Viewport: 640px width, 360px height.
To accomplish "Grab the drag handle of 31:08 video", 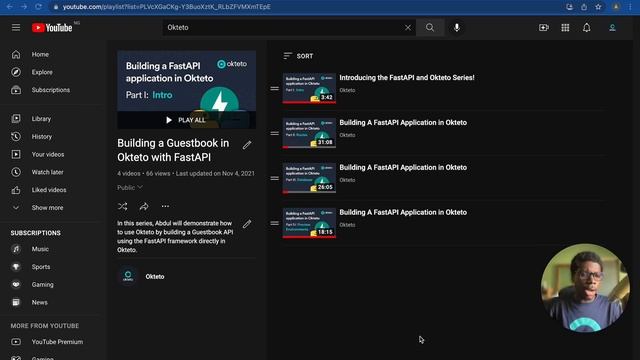I will click(275, 133).
